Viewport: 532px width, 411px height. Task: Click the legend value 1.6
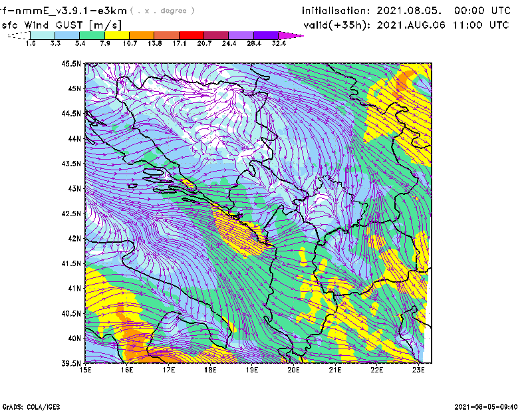[31, 43]
